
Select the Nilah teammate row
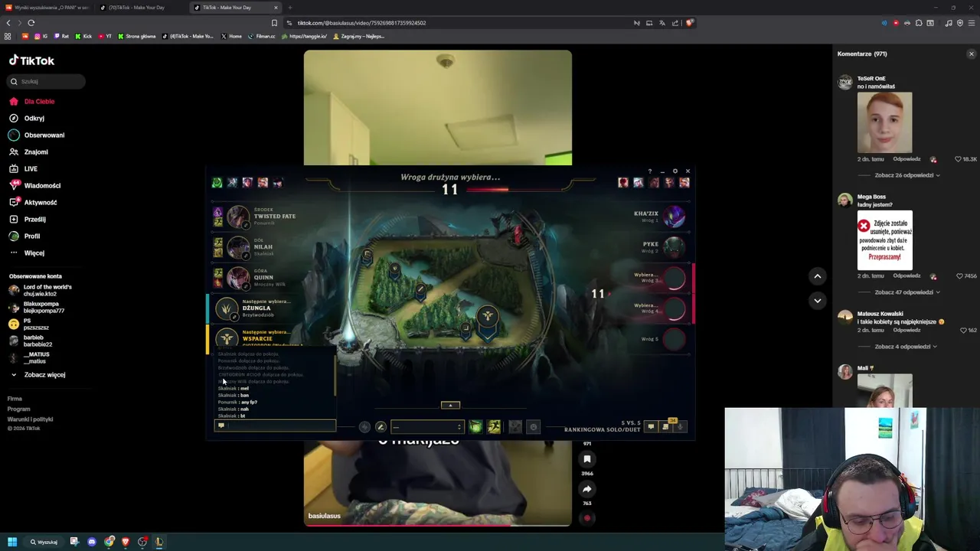(x=260, y=247)
